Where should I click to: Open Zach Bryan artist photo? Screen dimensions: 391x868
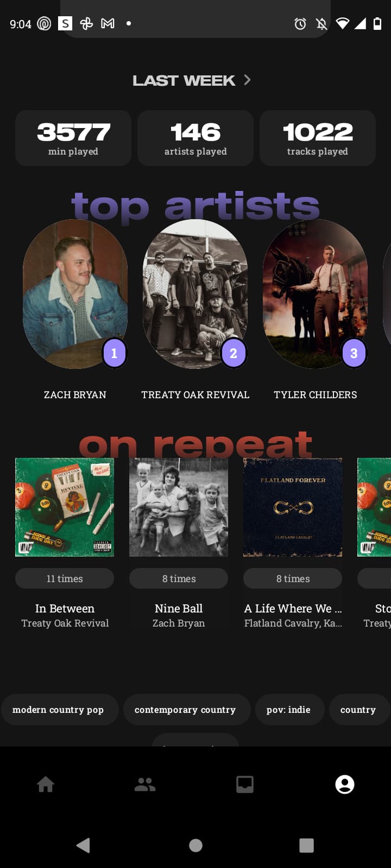coord(75,294)
